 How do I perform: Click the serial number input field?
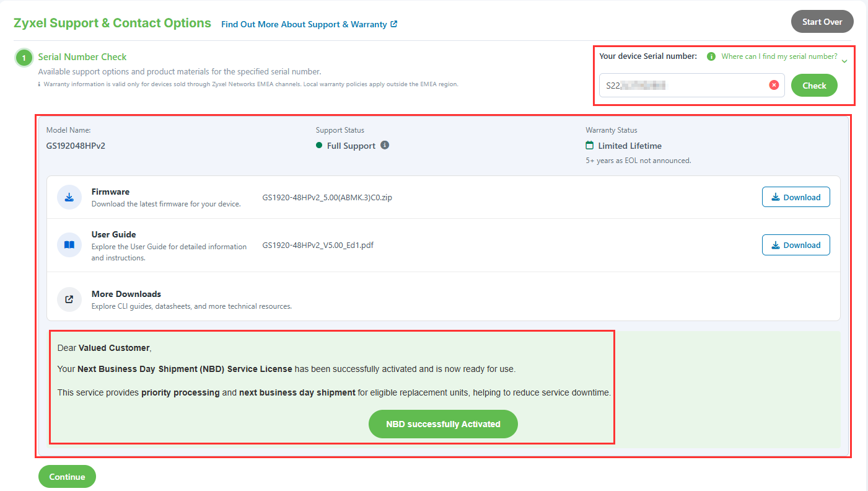tap(691, 86)
